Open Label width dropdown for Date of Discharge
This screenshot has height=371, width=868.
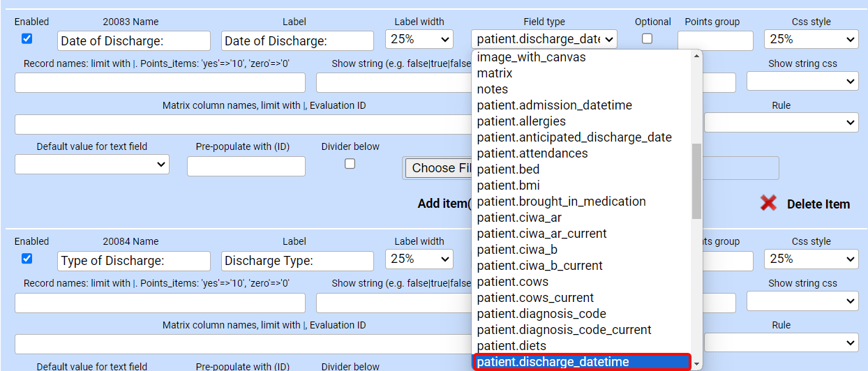point(419,40)
